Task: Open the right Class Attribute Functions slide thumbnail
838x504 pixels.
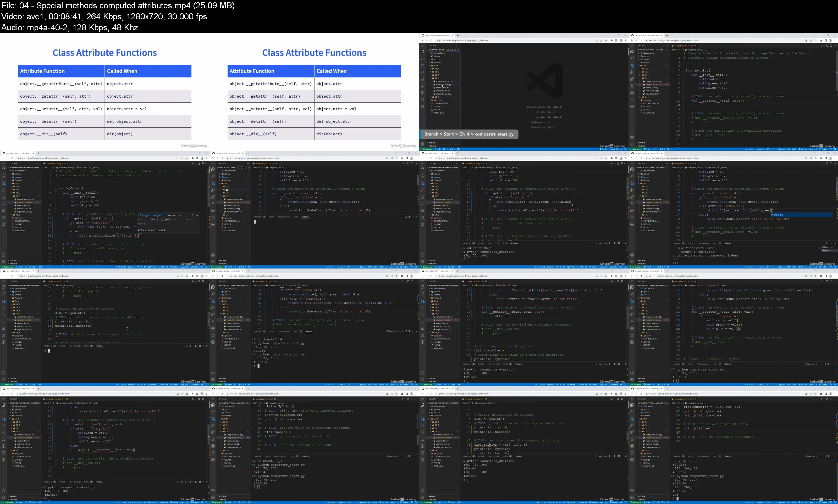Action: tap(314, 92)
